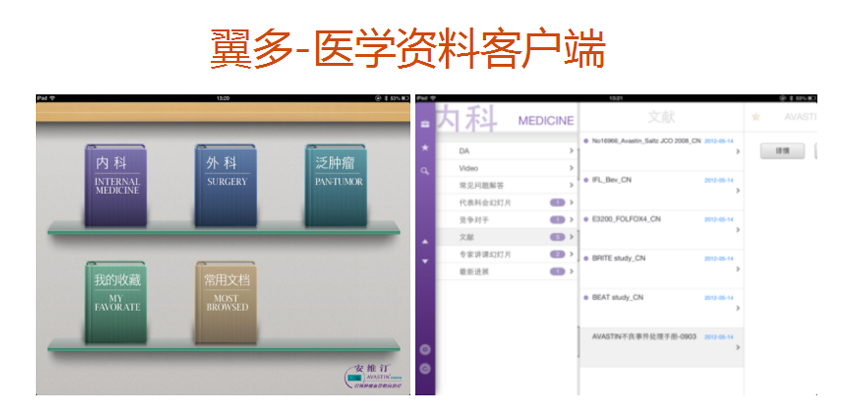Tap the star favorites icon in purple sidebar
The image size is (866, 418).
425,148
